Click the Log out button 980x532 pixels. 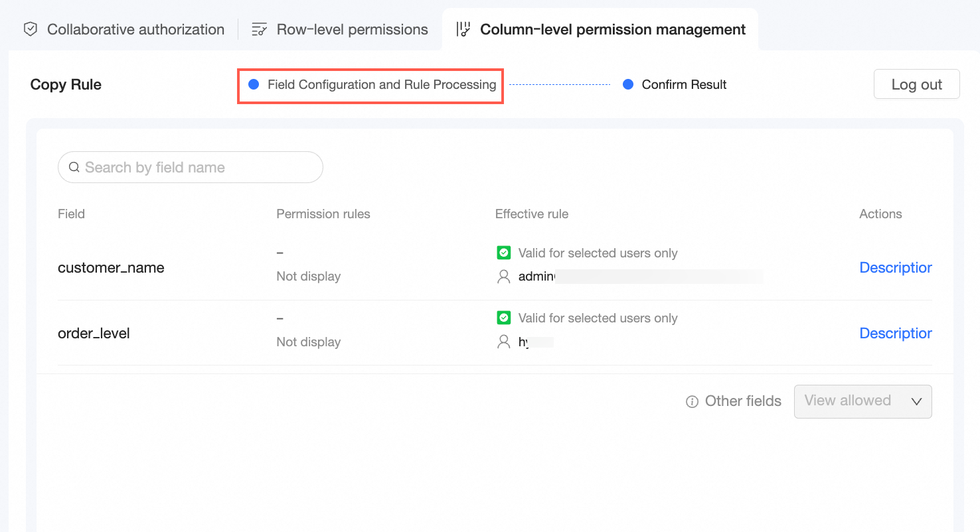click(x=916, y=84)
